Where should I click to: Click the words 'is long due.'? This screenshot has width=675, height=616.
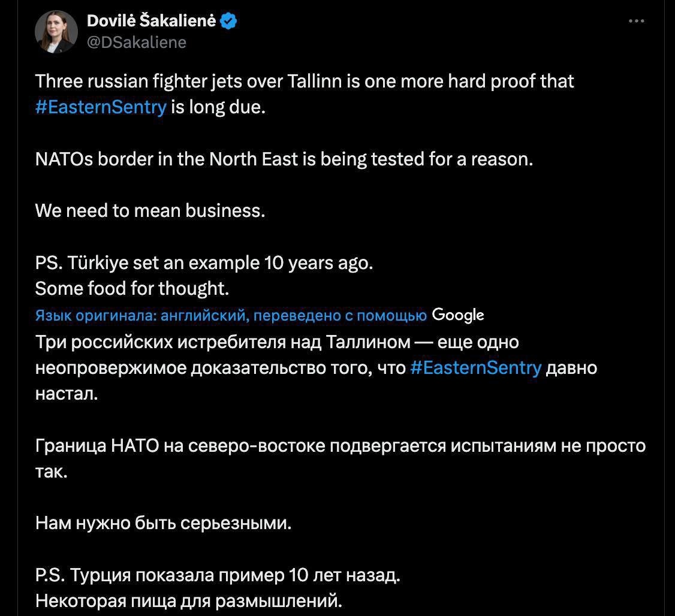click(x=218, y=108)
